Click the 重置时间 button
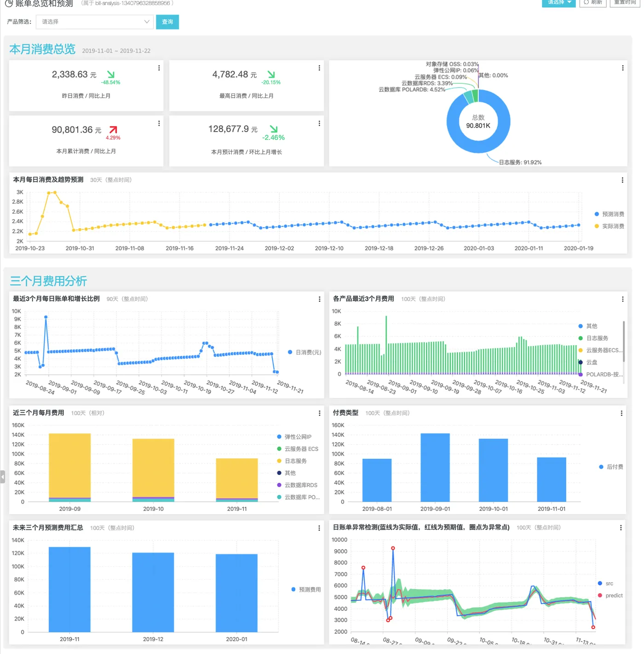644x654 pixels. (x=625, y=3)
